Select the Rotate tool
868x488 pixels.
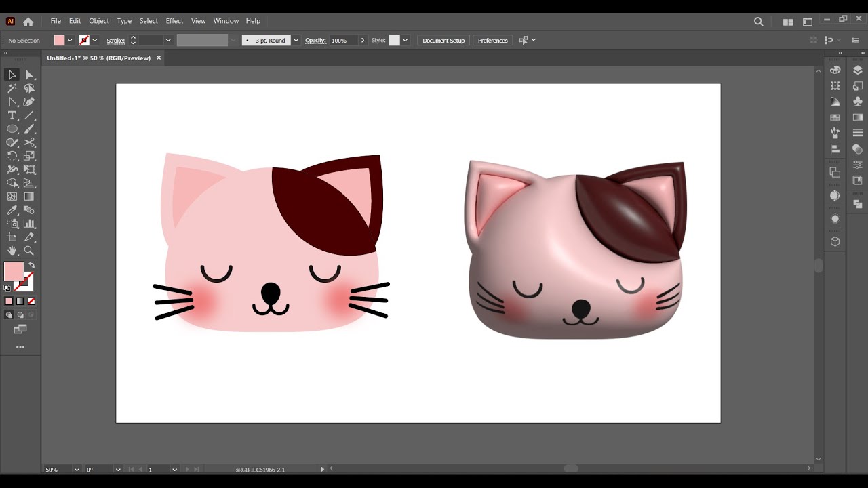tap(12, 156)
